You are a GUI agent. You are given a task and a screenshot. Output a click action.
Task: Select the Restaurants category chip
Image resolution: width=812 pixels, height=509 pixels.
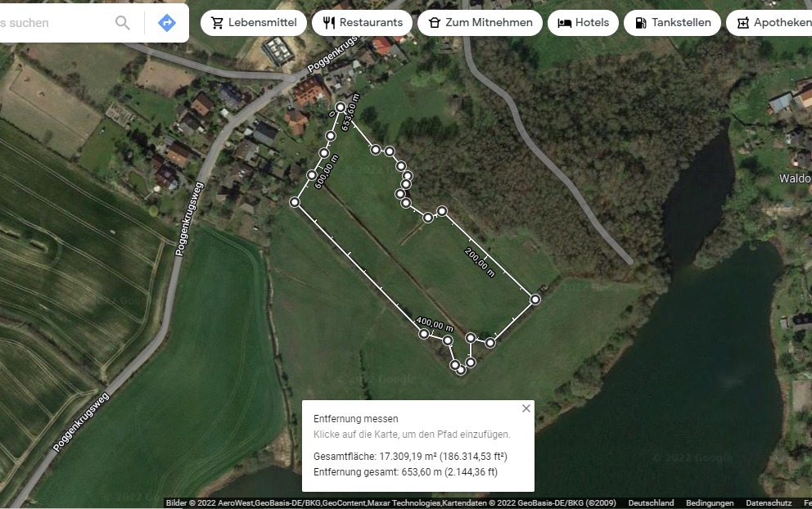(362, 23)
